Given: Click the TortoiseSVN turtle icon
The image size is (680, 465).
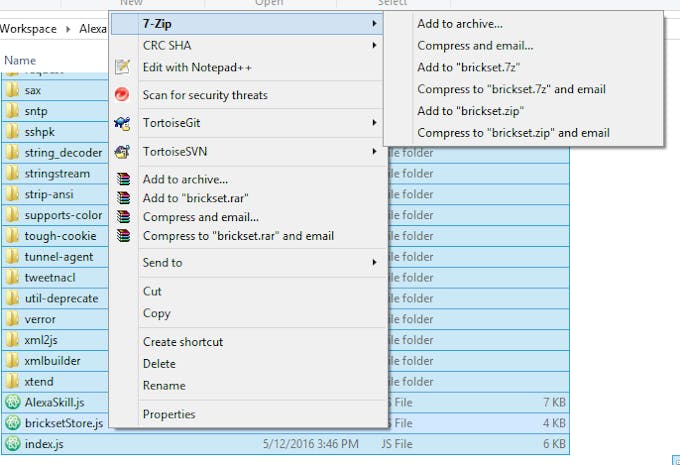Looking at the screenshot, I should [x=122, y=151].
